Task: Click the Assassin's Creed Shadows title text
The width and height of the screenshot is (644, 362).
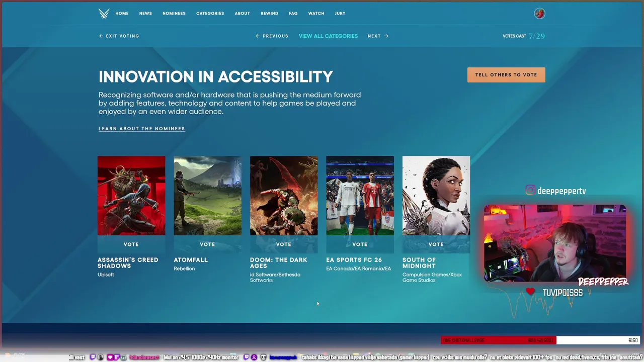Action: click(x=128, y=263)
